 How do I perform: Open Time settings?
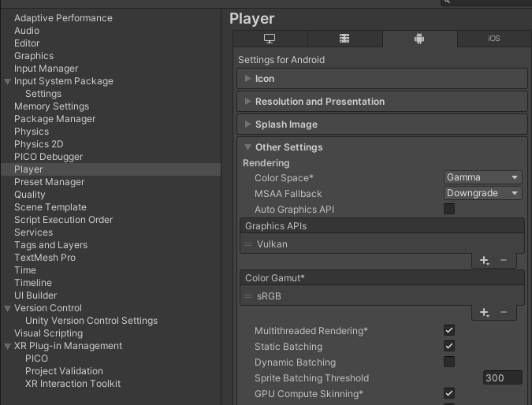coord(25,270)
